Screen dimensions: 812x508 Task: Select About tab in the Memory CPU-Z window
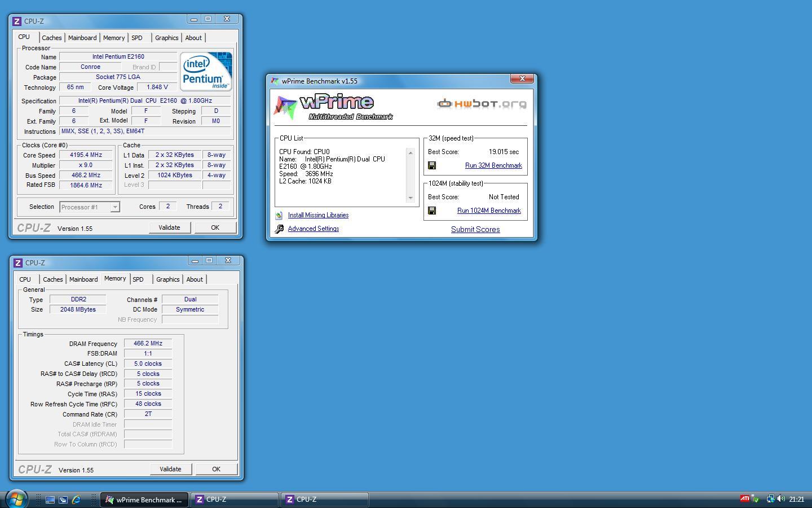click(195, 279)
